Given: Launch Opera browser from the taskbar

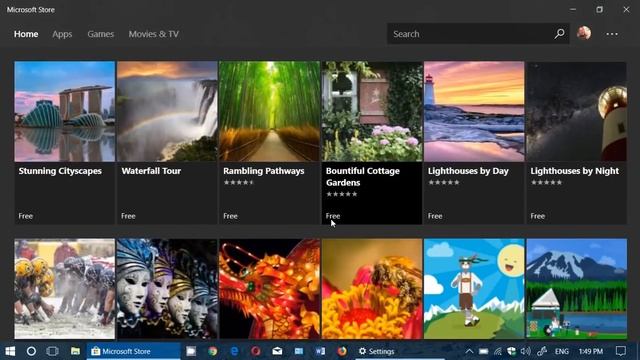Looking at the screenshot, I should (256, 351).
